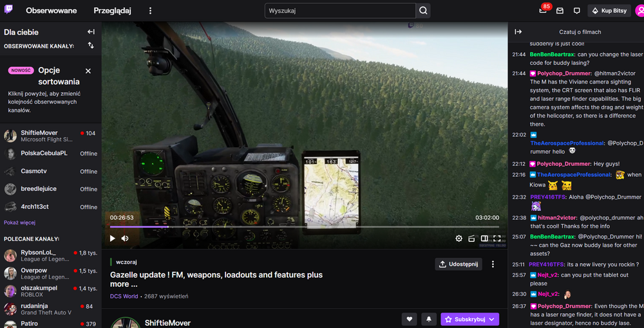The image size is (644, 328).
Task: Click the 00:26:53 elapsed time label
Action: click(x=122, y=218)
